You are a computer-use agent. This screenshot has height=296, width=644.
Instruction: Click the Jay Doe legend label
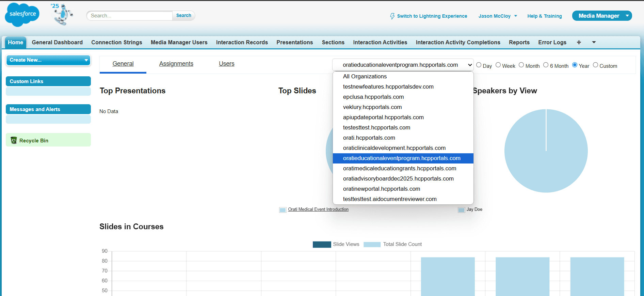[474, 209]
